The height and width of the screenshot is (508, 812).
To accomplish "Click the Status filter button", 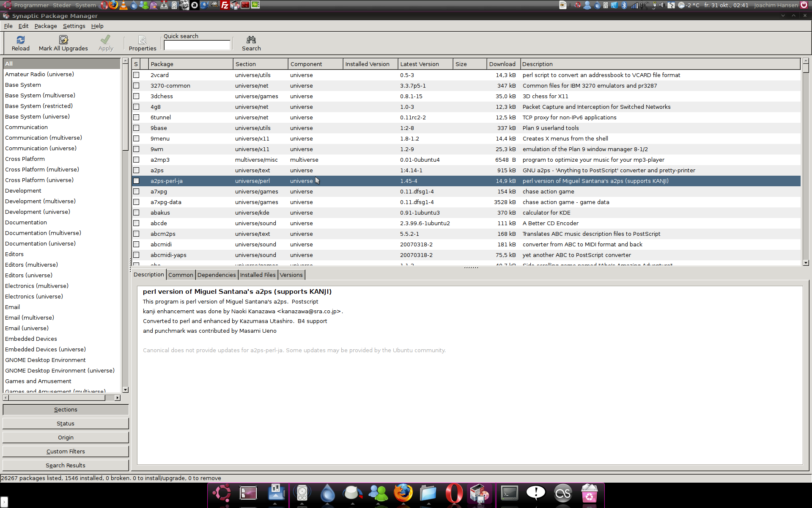I will click(x=66, y=423).
